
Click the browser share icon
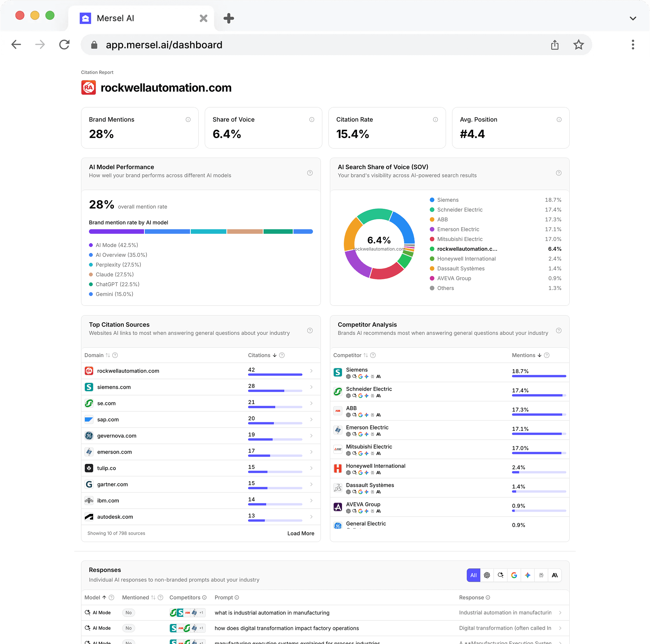[555, 45]
